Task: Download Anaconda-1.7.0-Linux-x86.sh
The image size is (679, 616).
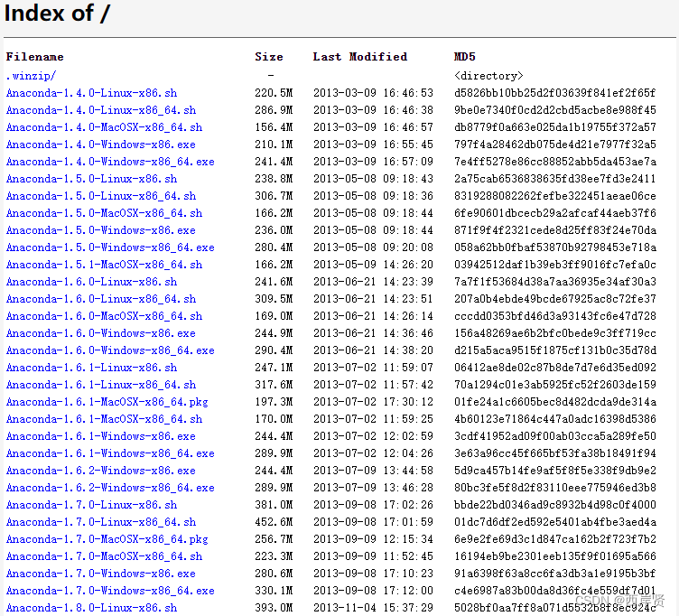Action: point(91,505)
